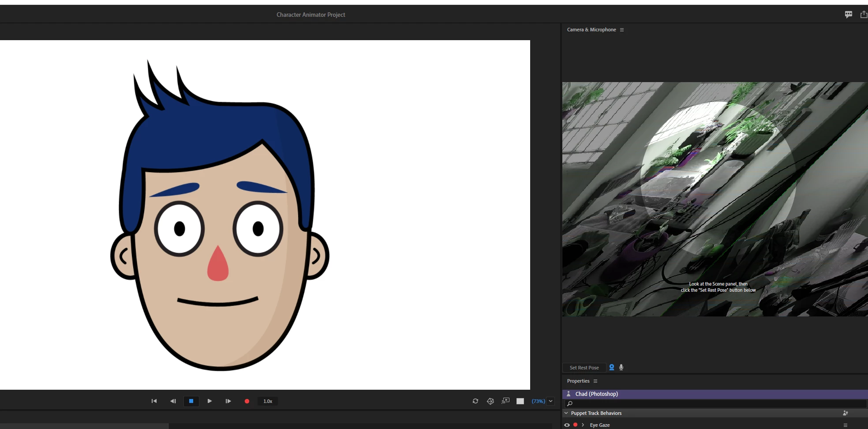Click the add behavior icon

pyautogui.click(x=846, y=413)
